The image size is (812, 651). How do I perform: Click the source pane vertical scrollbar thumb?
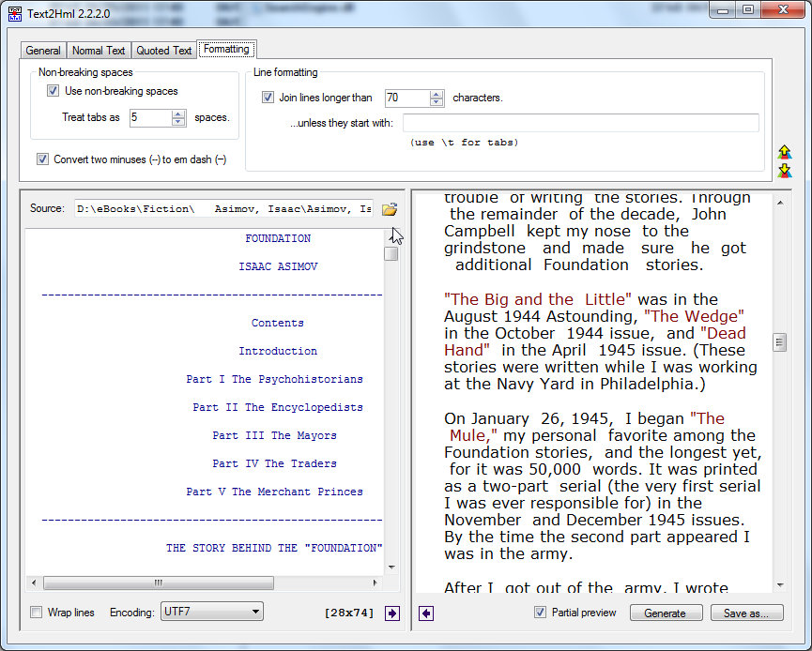pyautogui.click(x=391, y=254)
